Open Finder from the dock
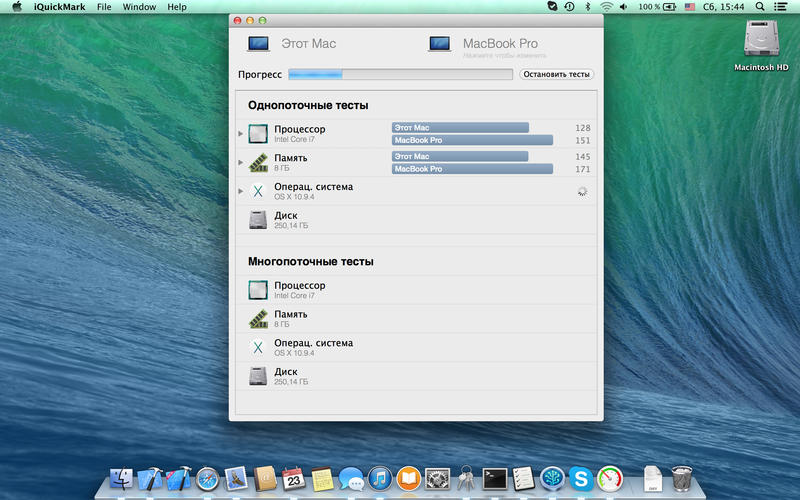This screenshot has width=800, height=500. point(121,479)
